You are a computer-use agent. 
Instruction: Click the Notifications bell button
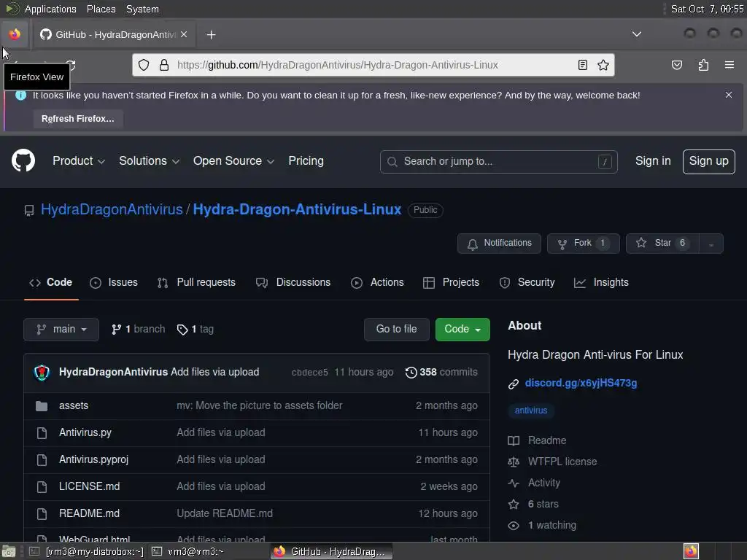coord(499,244)
